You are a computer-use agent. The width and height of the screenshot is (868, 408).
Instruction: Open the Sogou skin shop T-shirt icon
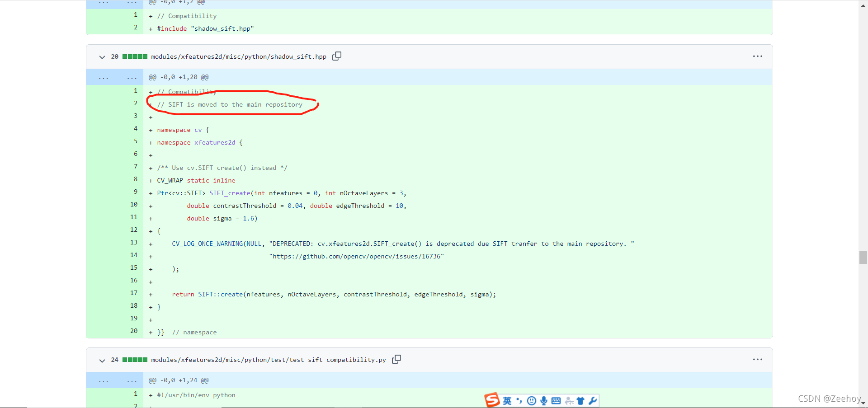click(x=581, y=400)
